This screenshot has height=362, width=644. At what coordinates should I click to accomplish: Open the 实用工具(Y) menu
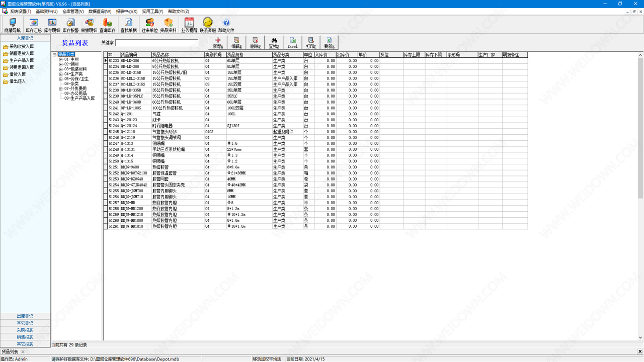(152, 11)
